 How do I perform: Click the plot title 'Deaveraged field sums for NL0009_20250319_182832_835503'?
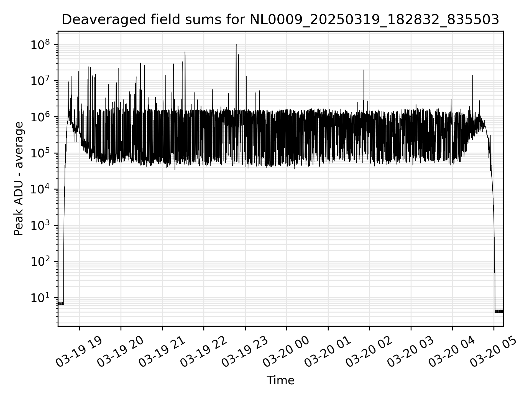point(280,20)
